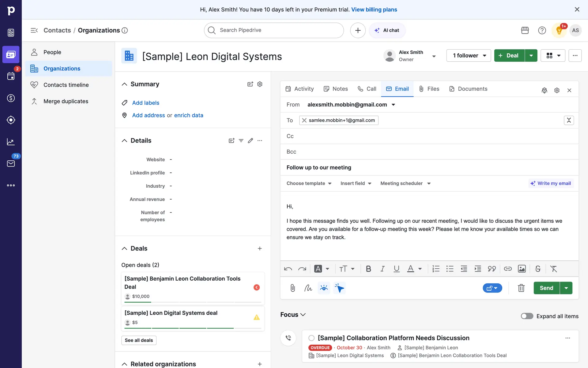Open the Deals dollar icon in sidebar
The height and width of the screenshot is (368, 588).
[11, 98]
